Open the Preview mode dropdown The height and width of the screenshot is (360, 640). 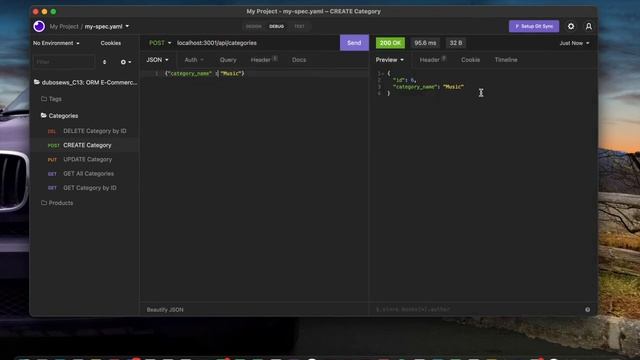(390, 60)
